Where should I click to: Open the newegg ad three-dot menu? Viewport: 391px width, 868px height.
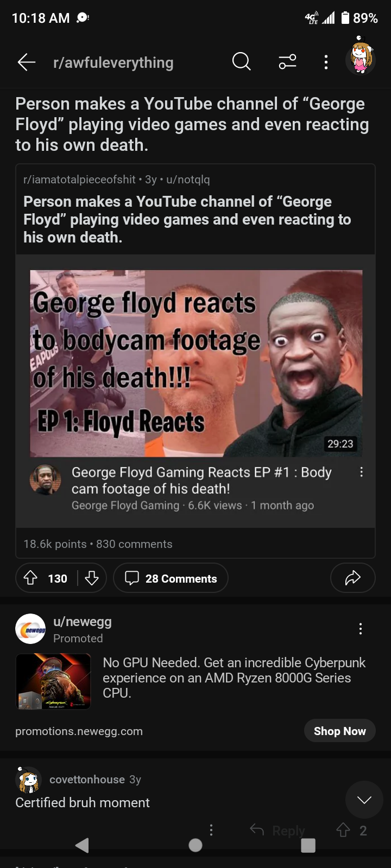(360, 629)
